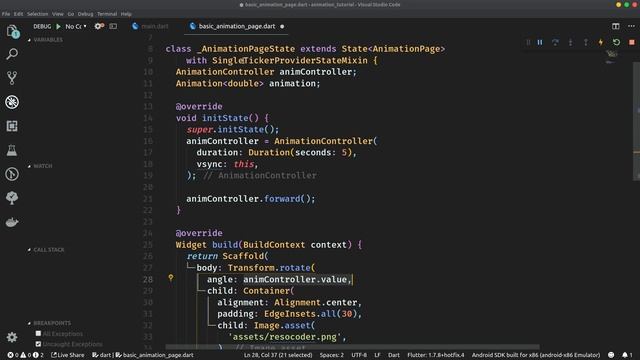
Task: Open errors and warnings in status bar
Action: click(x=25, y=355)
